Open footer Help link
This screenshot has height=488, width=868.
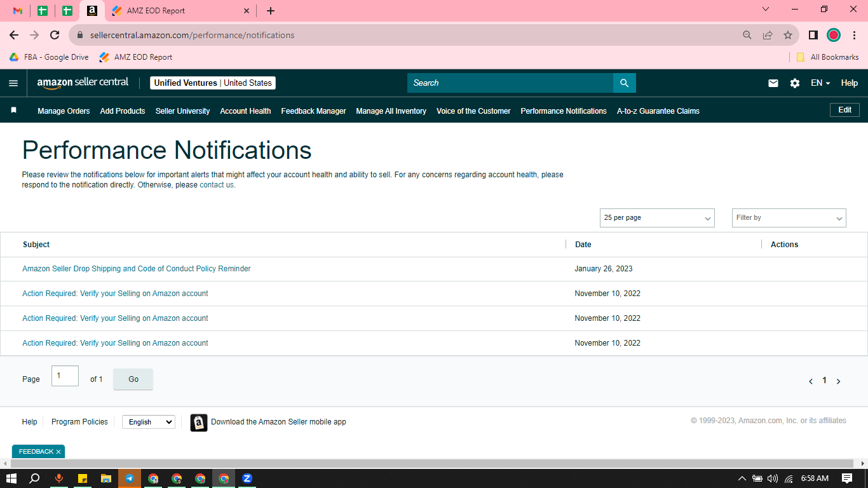(x=29, y=422)
